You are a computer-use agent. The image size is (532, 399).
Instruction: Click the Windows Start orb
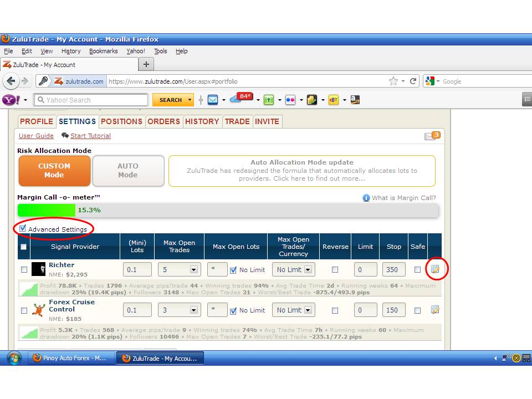coord(14,358)
